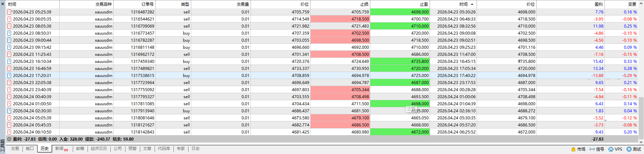Viewport: 644px width, 154px height.
Task: Click the profit value -13.88
Action: [597, 76]
